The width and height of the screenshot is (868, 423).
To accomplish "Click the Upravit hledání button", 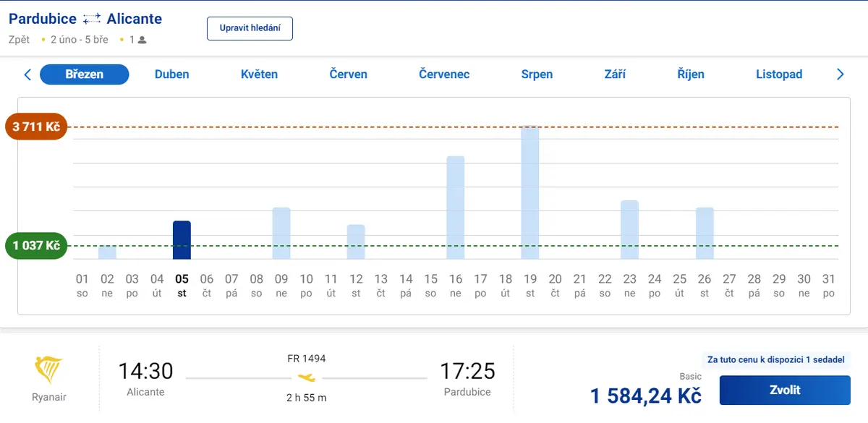I will point(250,28).
